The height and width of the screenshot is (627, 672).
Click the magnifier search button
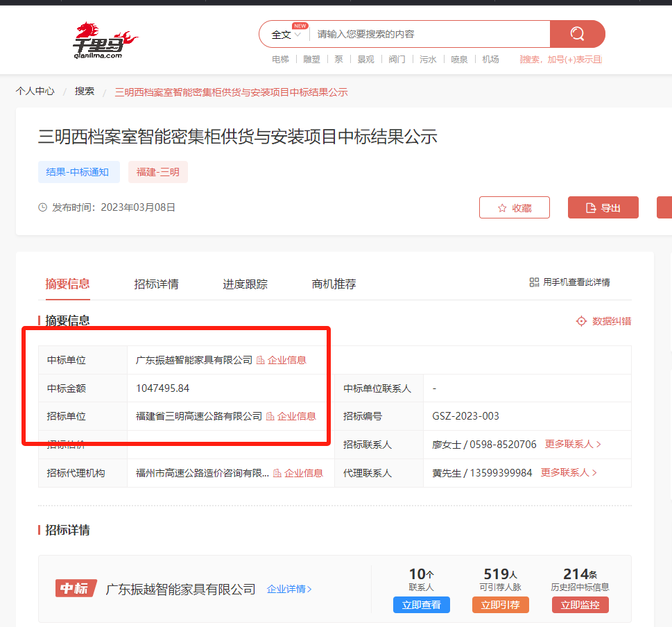pos(577,34)
